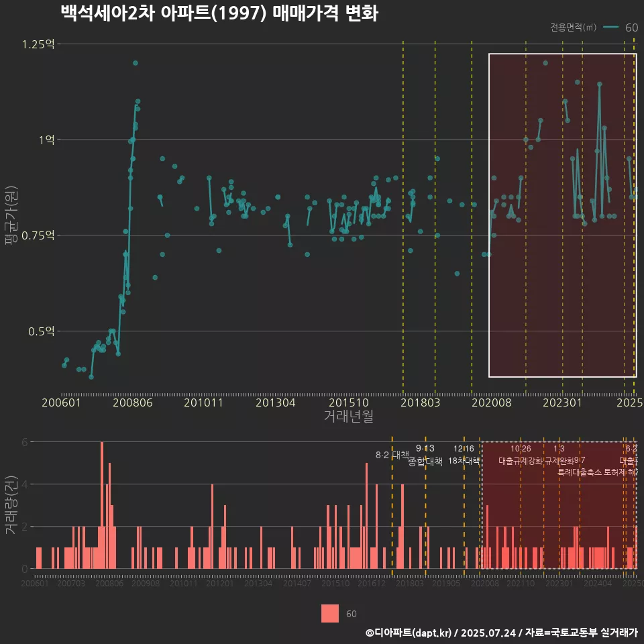The image size is (644, 644).
Task: Click the 1·3 규제완화 policy annotation
Action: point(559,455)
